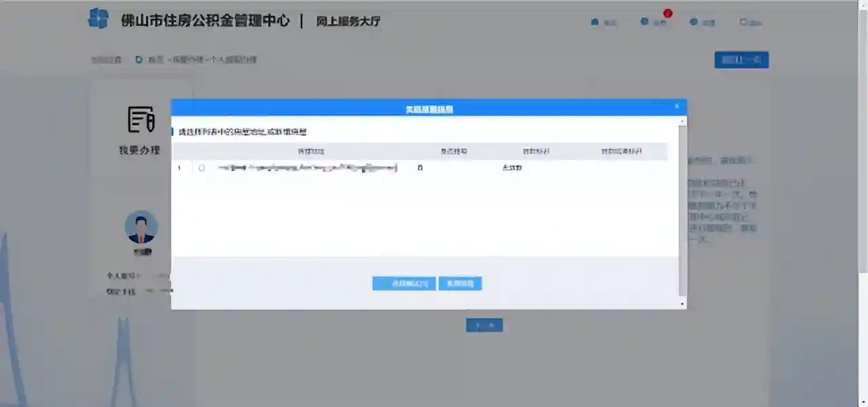Click the add new house button
868x407 pixels.
460,284
